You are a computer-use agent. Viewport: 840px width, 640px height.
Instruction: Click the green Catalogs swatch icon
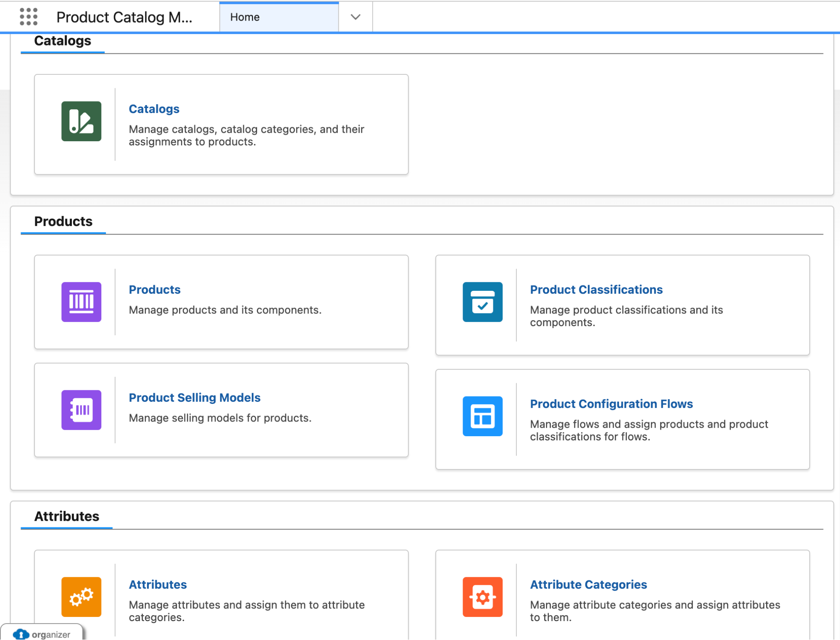point(81,121)
